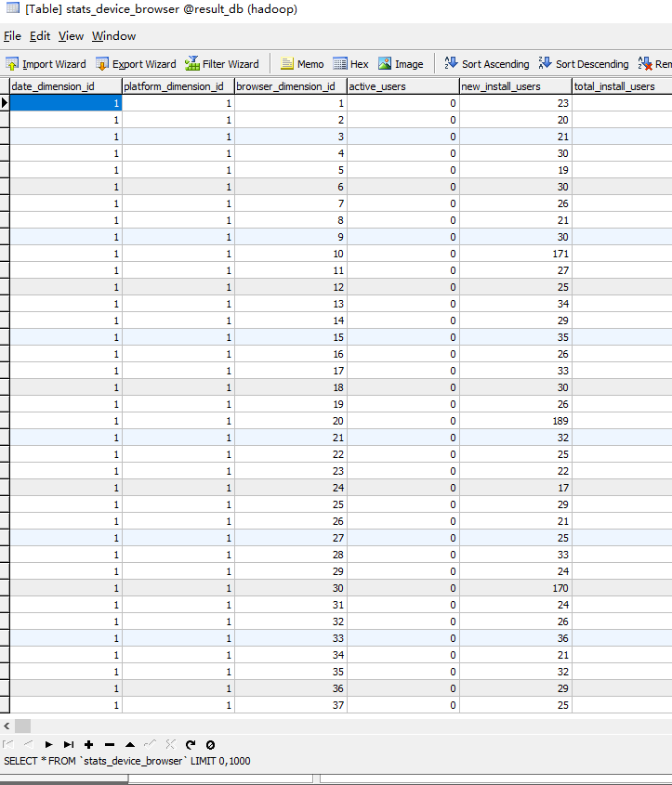Open the Window menu

pyautogui.click(x=113, y=36)
